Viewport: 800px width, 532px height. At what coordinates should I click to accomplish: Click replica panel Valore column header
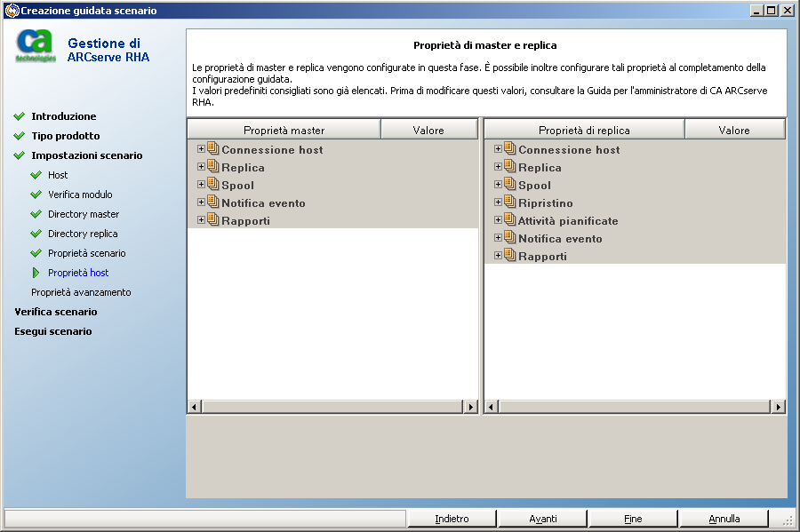(734, 130)
